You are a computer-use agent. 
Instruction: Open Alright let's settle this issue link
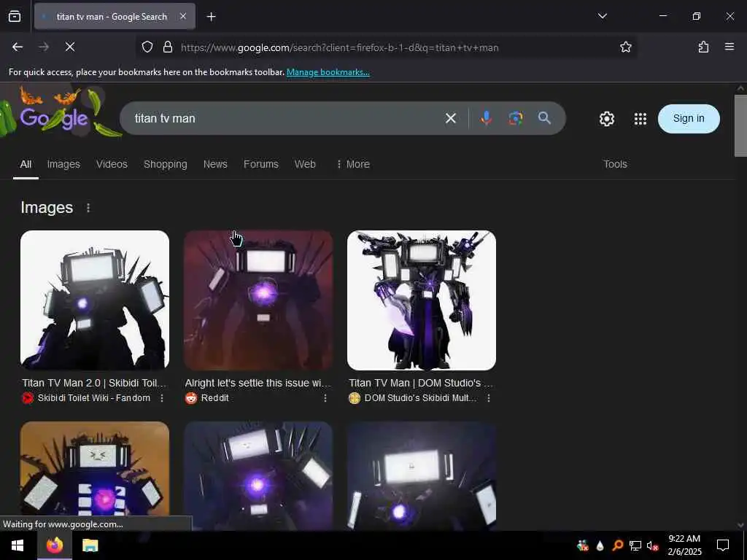pyautogui.click(x=258, y=383)
